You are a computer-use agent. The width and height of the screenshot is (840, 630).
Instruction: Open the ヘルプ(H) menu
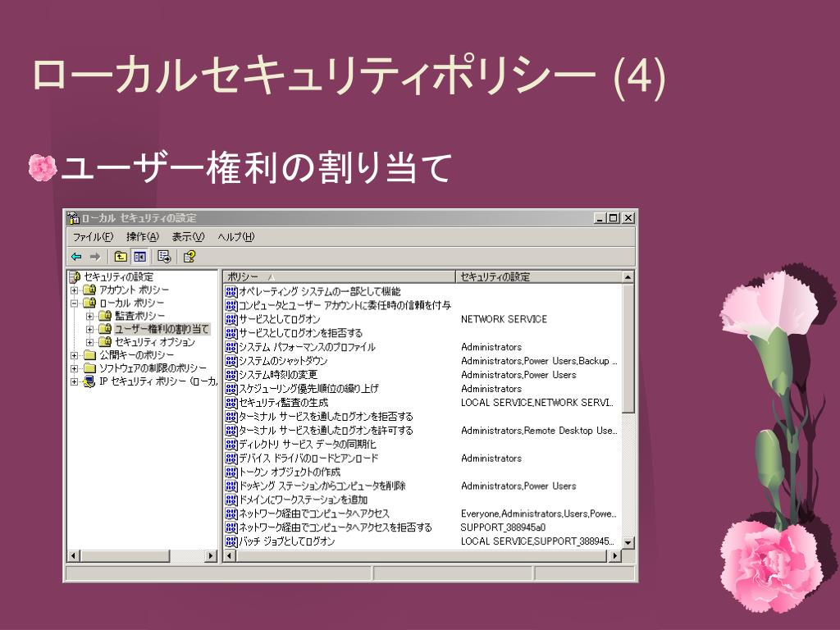coord(236,237)
